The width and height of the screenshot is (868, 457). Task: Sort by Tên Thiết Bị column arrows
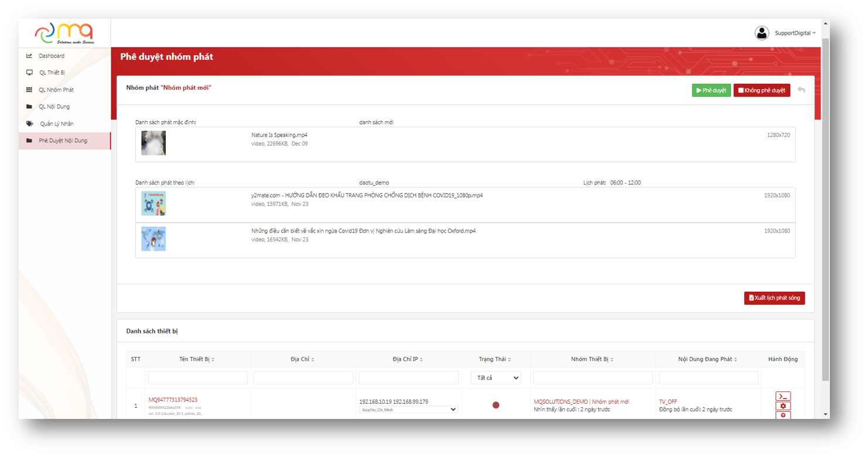click(213, 360)
